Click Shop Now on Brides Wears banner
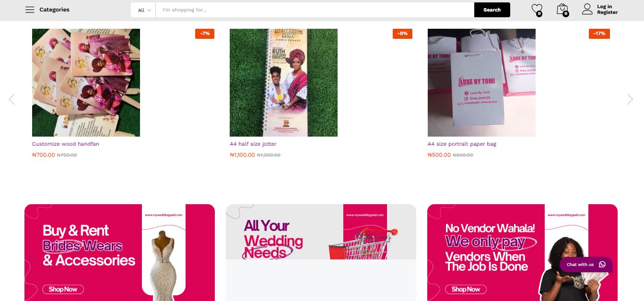 (63, 289)
